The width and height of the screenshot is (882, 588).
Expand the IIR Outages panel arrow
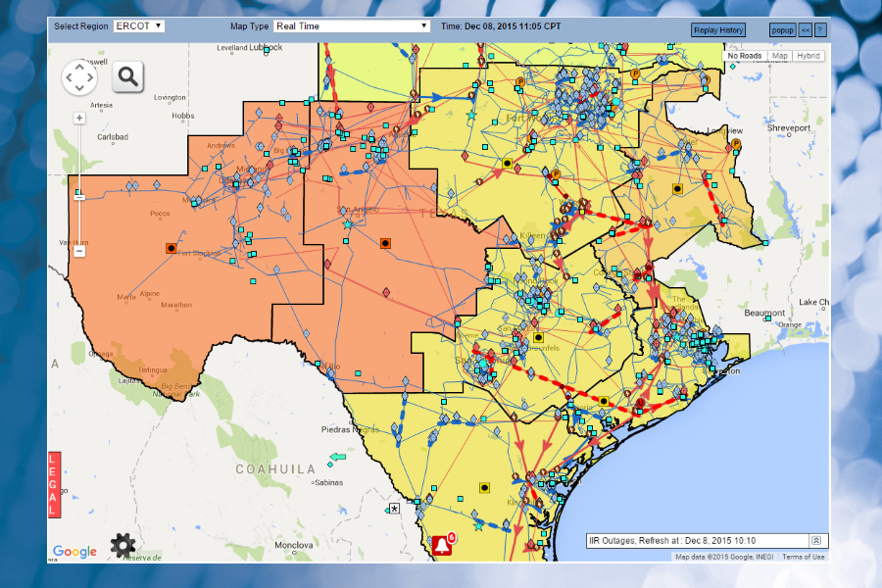click(816, 541)
